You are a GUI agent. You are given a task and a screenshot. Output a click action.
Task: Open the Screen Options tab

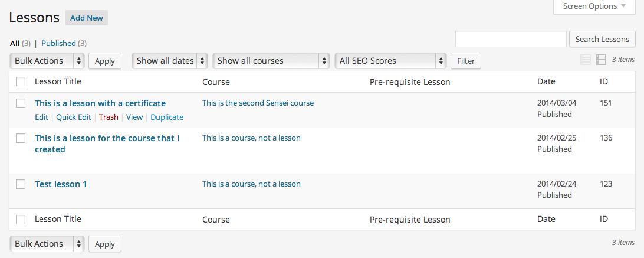point(594,6)
